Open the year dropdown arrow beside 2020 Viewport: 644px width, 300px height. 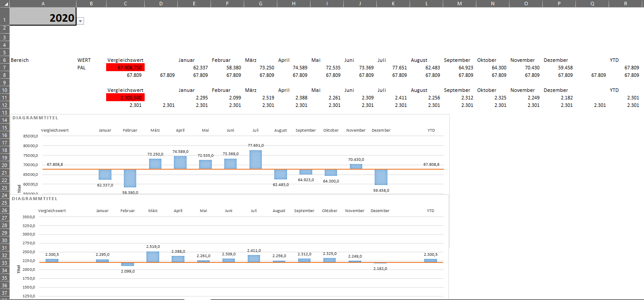click(80, 21)
